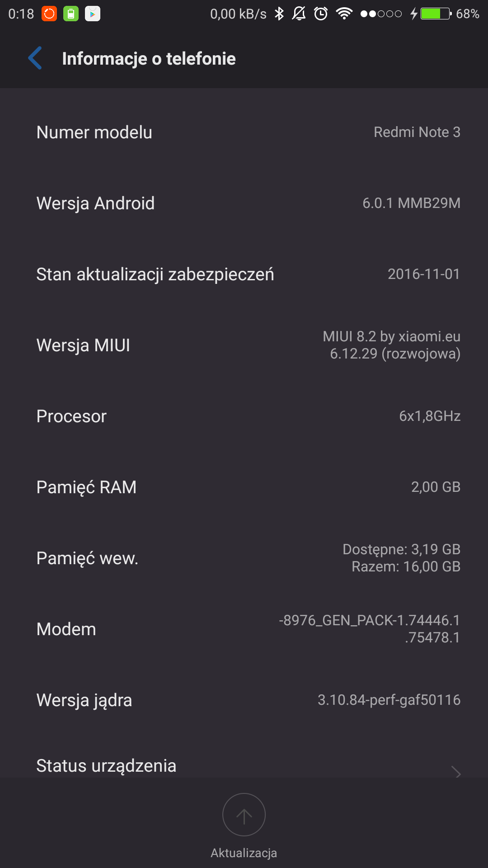Tap the Procesor row
The image size is (488, 868).
244,416
